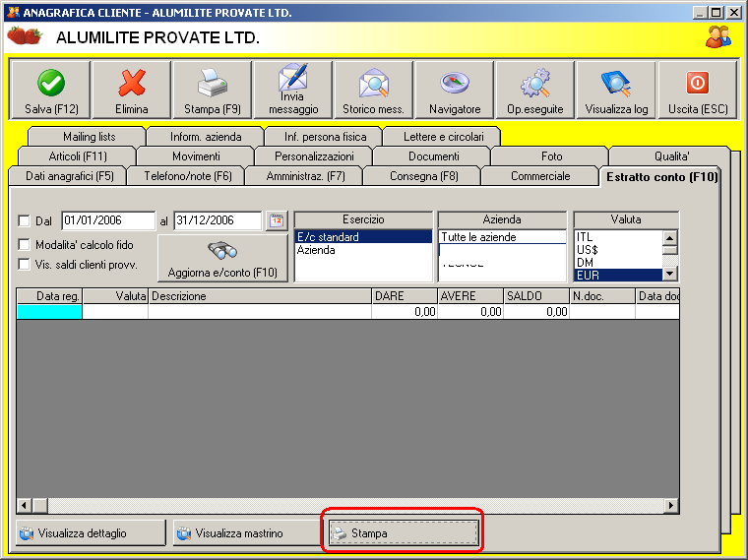Choose DM in the Valuta list

click(618, 263)
